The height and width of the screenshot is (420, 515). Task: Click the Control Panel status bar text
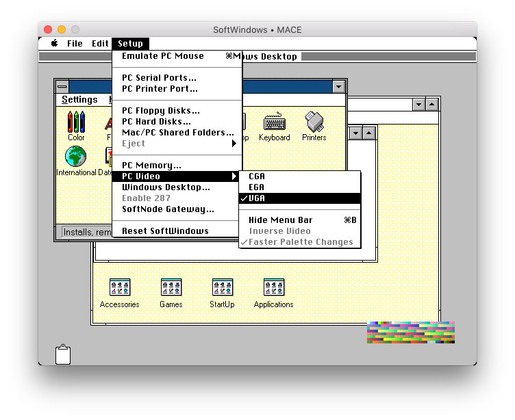(88, 233)
